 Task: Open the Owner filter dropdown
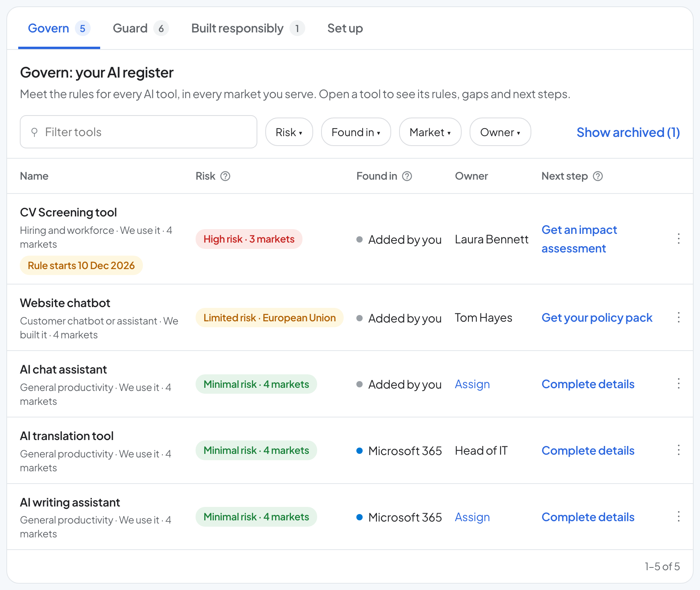(500, 132)
